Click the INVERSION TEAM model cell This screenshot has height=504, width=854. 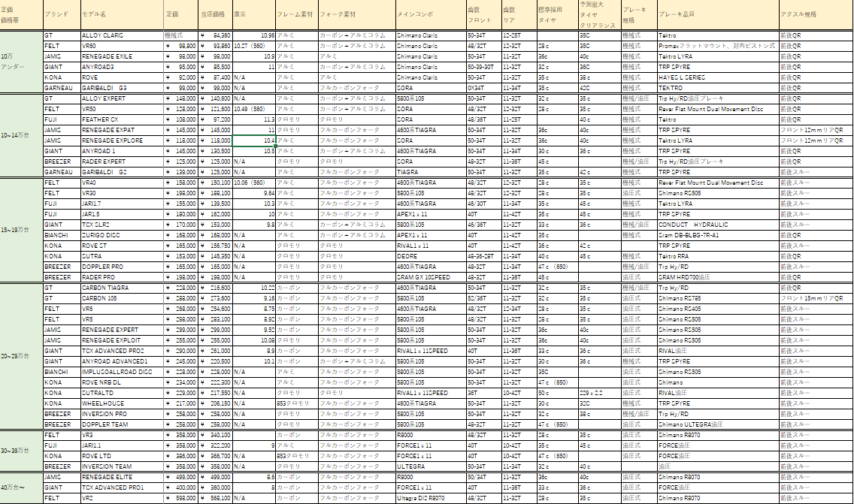click(121, 466)
